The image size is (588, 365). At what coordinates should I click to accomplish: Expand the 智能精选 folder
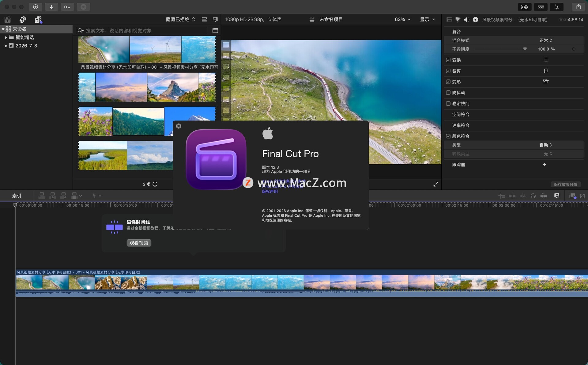pos(6,37)
